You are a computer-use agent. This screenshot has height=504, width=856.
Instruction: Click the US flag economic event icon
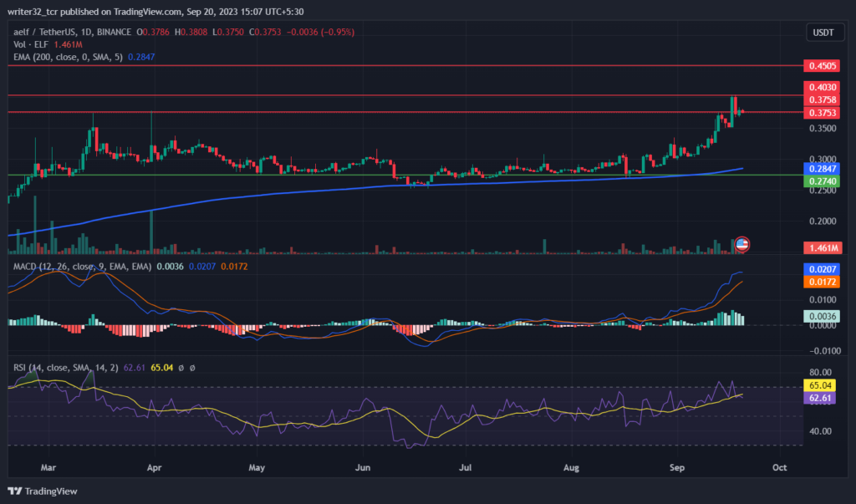click(x=741, y=244)
